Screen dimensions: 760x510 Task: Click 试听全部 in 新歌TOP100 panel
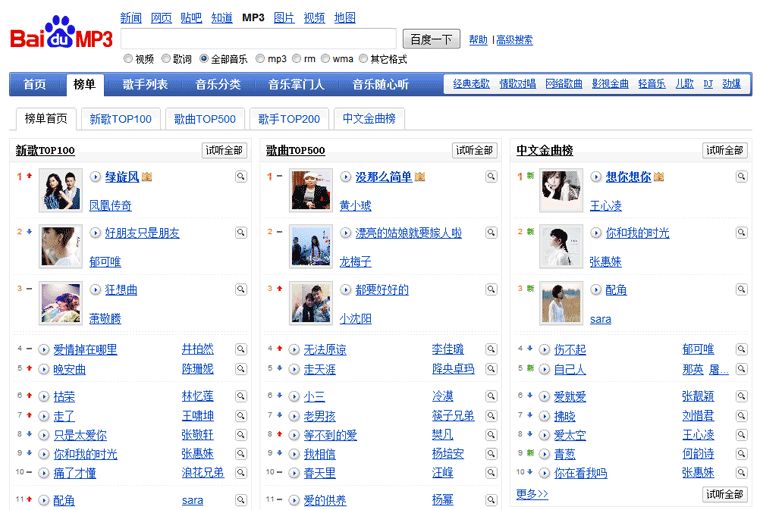point(224,151)
